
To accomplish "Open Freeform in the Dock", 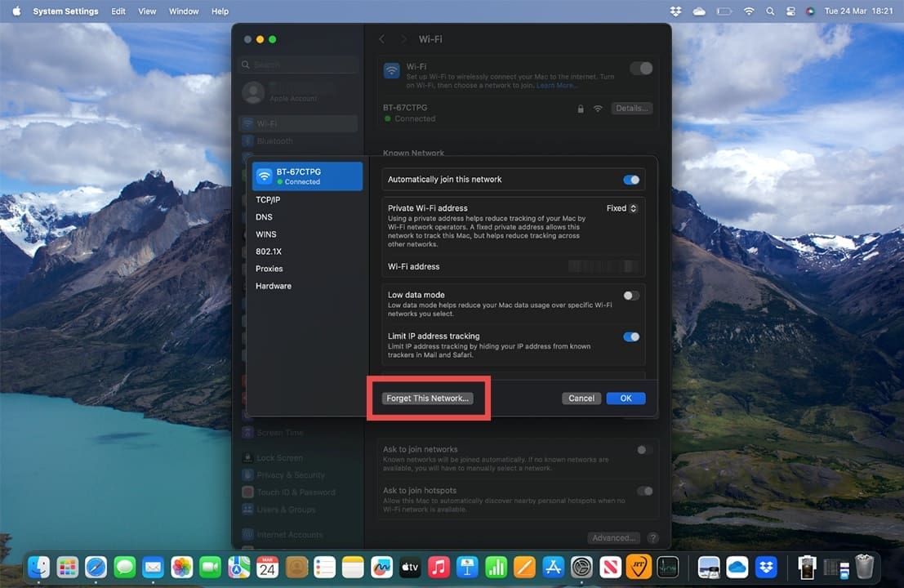I will [x=381, y=568].
